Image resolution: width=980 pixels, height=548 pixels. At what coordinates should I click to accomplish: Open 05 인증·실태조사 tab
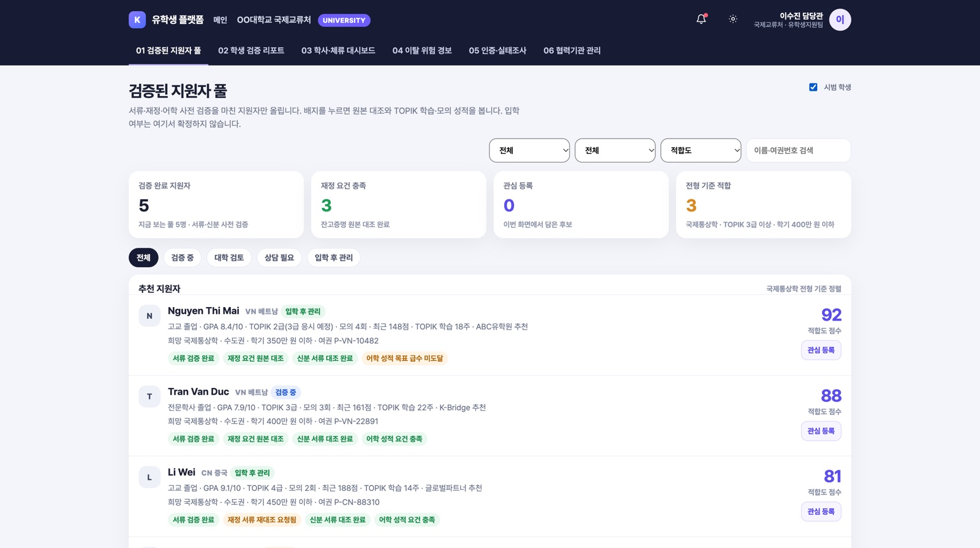497,50
